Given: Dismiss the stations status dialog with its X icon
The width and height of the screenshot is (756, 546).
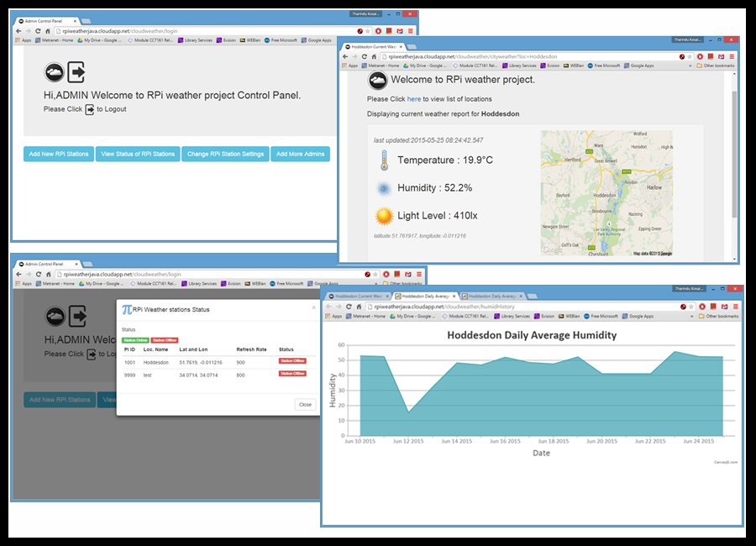Looking at the screenshot, I should [313, 307].
